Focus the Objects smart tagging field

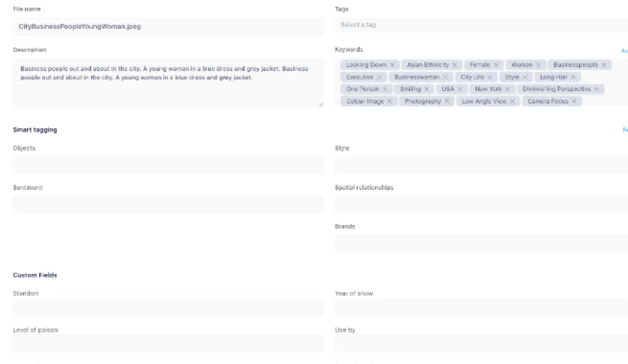point(168,165)
